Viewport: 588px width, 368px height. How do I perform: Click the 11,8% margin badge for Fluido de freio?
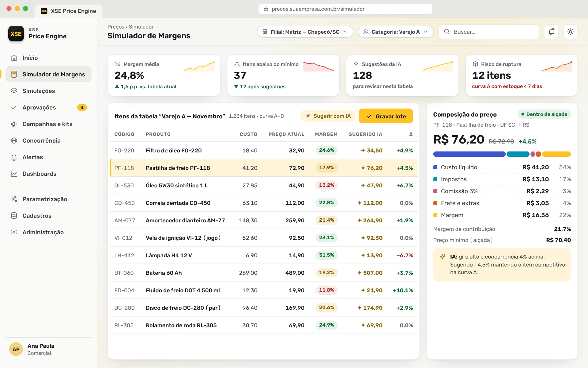[x=326, y=290]
